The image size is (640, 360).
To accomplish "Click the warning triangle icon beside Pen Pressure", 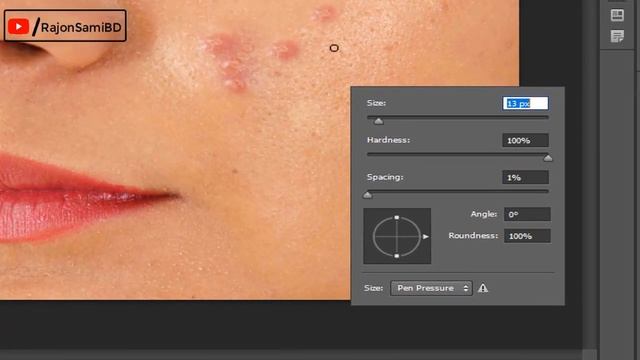I will 483,288.
